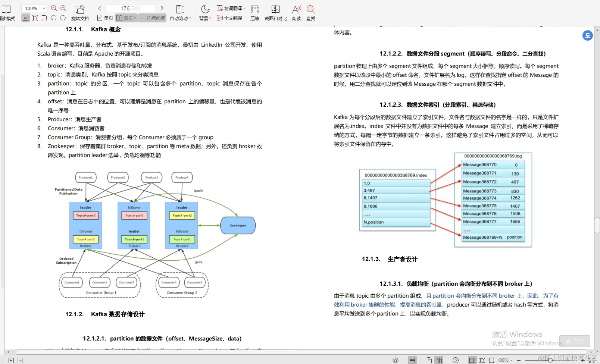Screen dimensions: 600x364
Task: Open 查找 search
Action: tap(310, 12)
